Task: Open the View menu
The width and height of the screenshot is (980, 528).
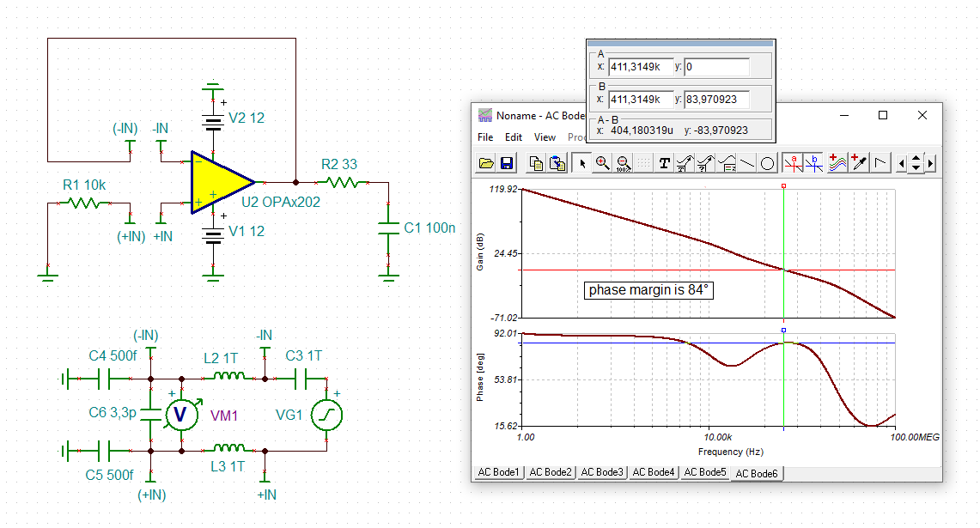Action: 545,137
